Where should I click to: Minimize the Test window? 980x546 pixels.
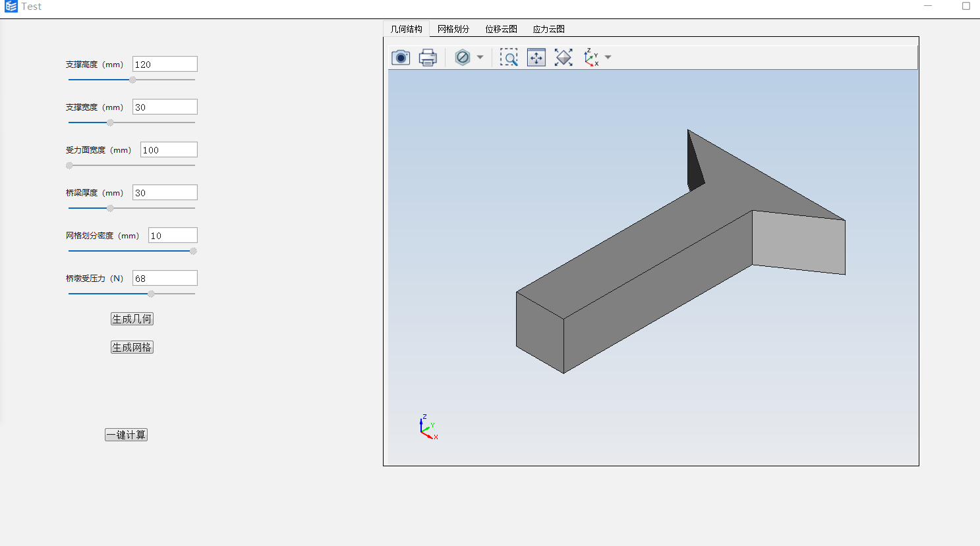tap(928, 6)
